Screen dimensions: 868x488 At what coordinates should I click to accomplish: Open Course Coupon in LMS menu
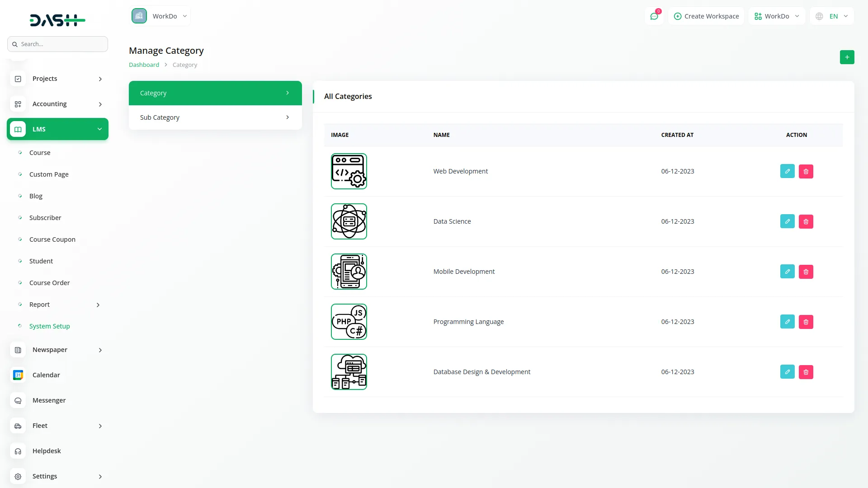52,239
